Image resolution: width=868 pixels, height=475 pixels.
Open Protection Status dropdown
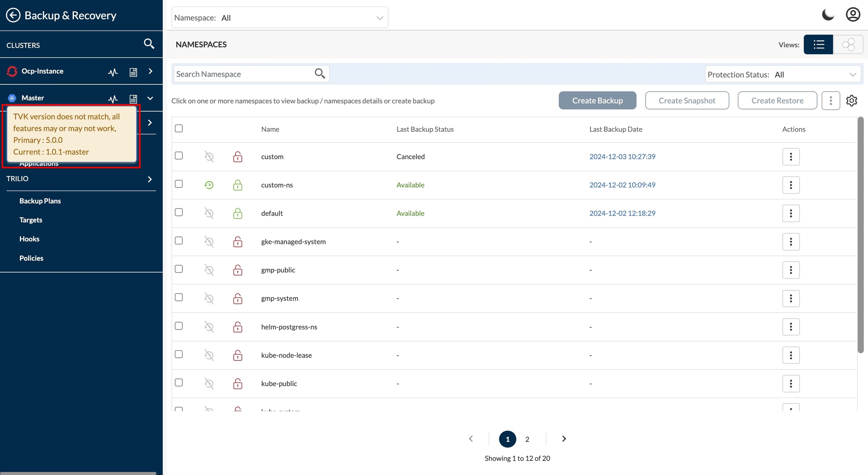(x=783, y=75)
